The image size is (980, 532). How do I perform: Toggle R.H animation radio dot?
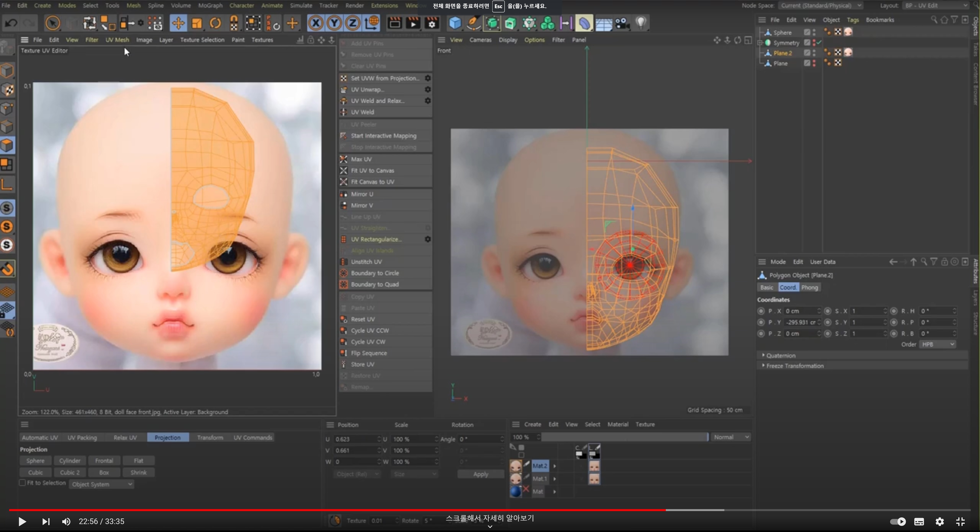[894, 311]
